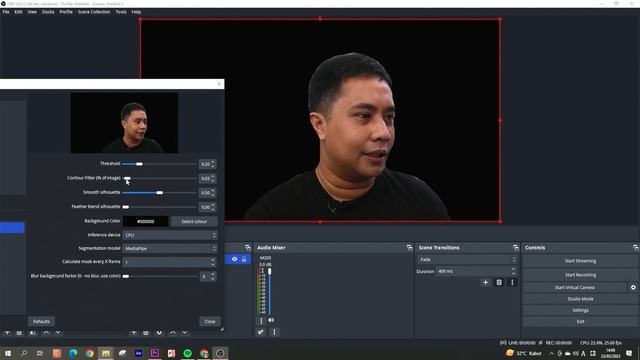Toggle visibility eye of the selected source

235,259
